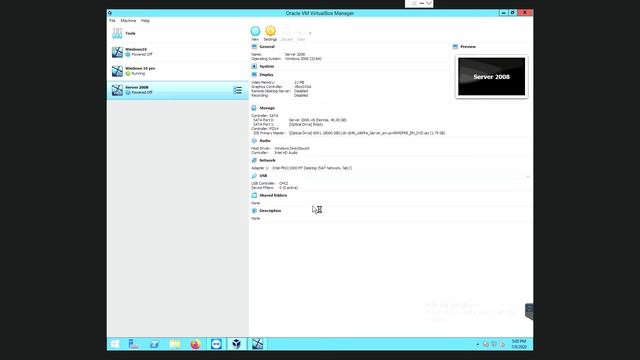
Task: Open the Description section heading
Action: pos(270,211)
